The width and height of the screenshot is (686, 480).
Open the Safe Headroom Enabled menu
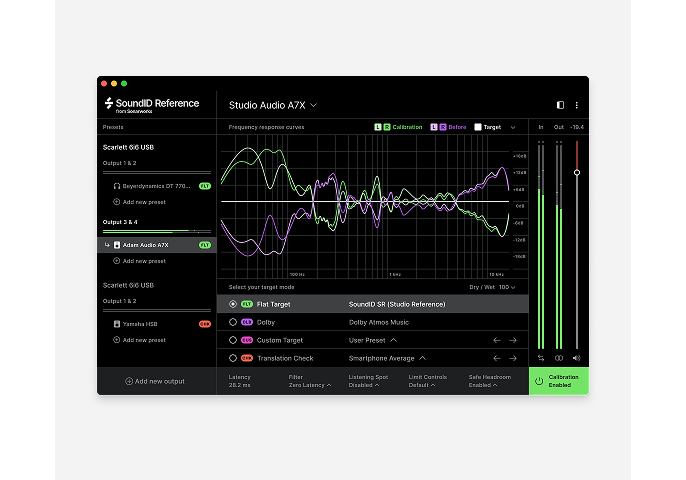(490, 381)
